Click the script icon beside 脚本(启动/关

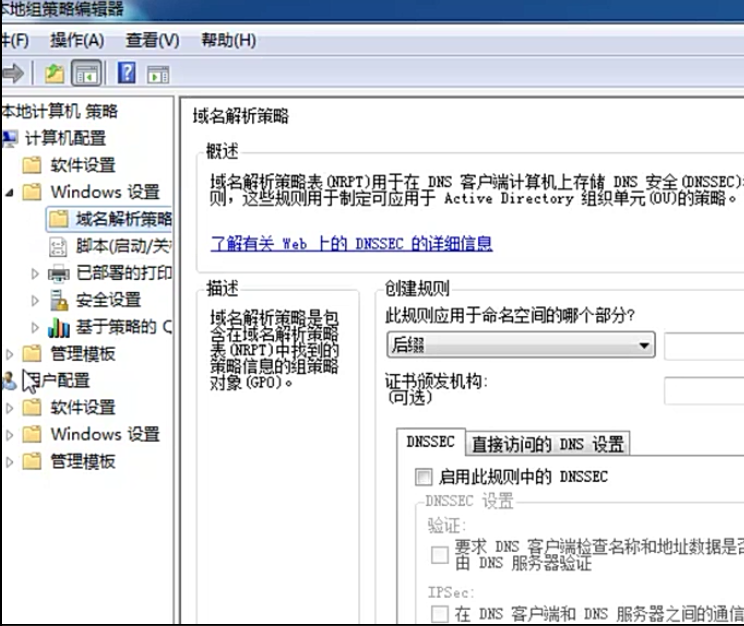pyautogui.click(x=58, y=246)
